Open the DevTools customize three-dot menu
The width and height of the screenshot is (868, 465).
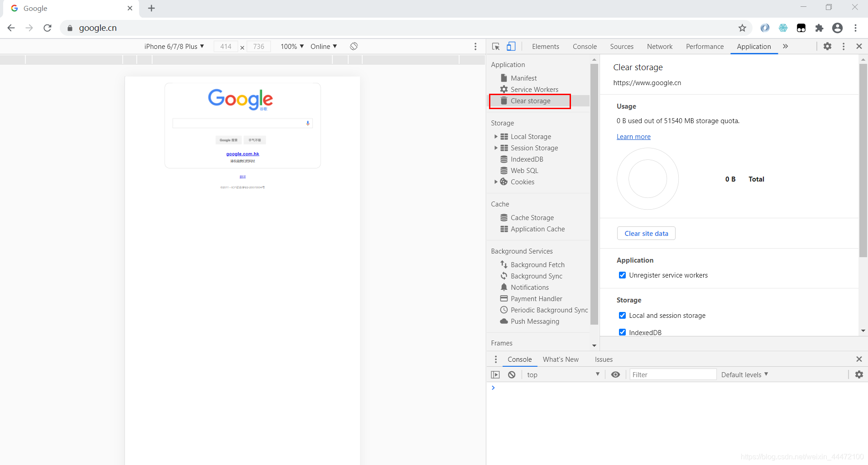(843, 46)
